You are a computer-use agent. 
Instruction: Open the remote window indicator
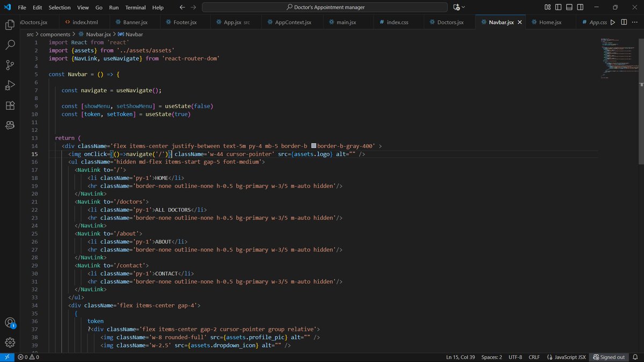(x=7, y=357)
